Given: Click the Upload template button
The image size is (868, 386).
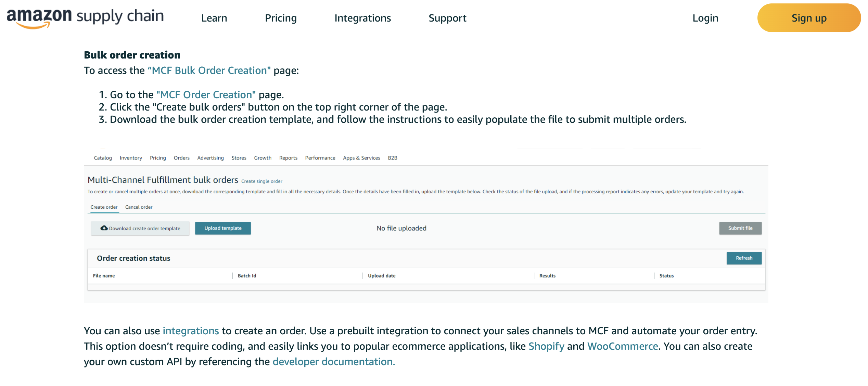Looking at the screenshot, I should coord(223,228).
